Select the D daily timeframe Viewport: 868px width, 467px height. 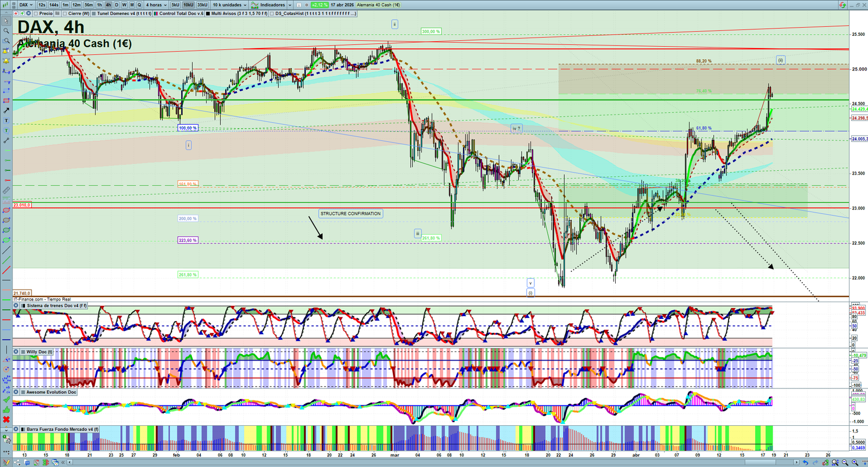[x=117, y=5]
